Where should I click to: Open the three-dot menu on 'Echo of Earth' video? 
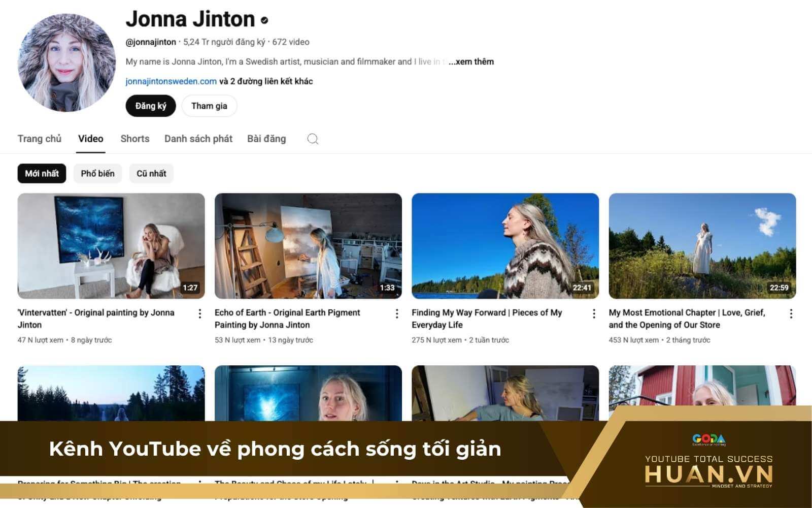(x=396, y=314)
